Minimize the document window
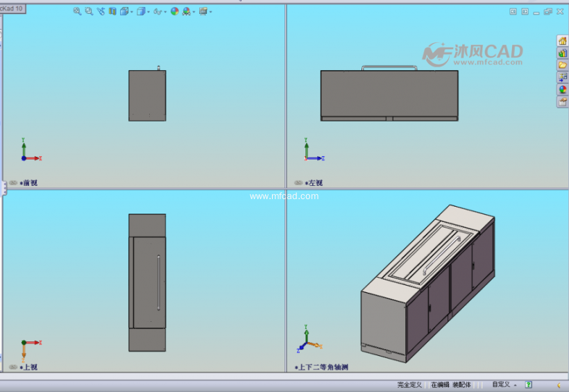This screenshot has width=569, height=392. [x=536, y=12]
